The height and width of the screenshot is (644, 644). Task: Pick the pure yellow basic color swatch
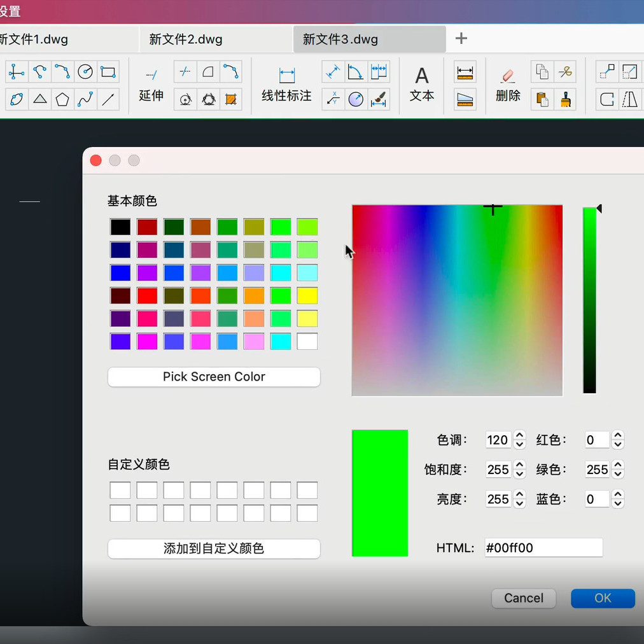click(x=307, y=296)
